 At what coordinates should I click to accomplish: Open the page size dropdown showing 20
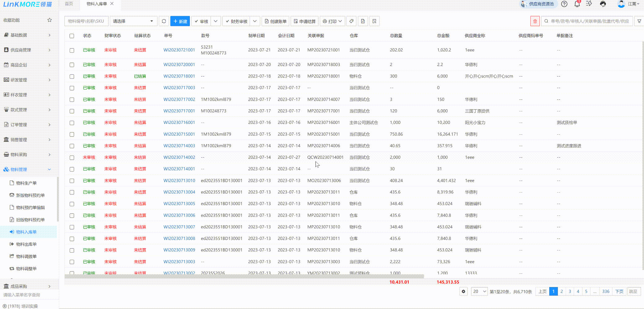(479, 291)
